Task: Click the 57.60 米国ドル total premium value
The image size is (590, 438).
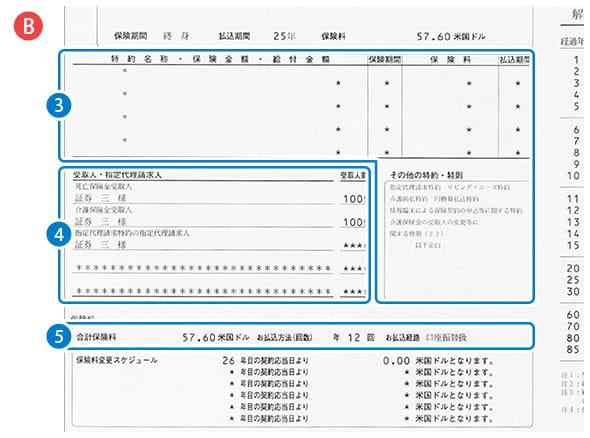Action: click(x=216, y=337)
